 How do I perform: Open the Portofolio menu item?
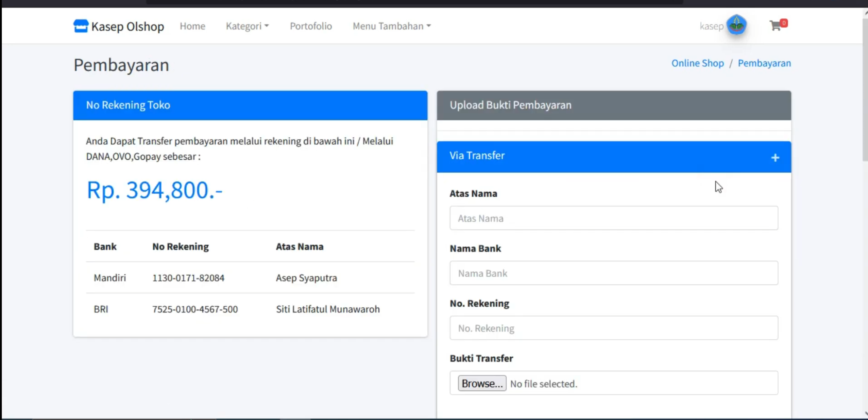click(x=311, y=26)
